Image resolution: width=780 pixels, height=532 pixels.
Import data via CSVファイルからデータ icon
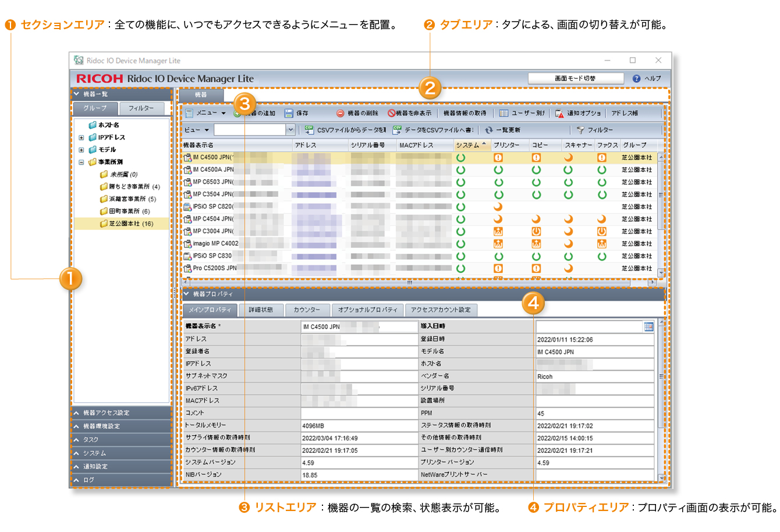coord(309,130)
